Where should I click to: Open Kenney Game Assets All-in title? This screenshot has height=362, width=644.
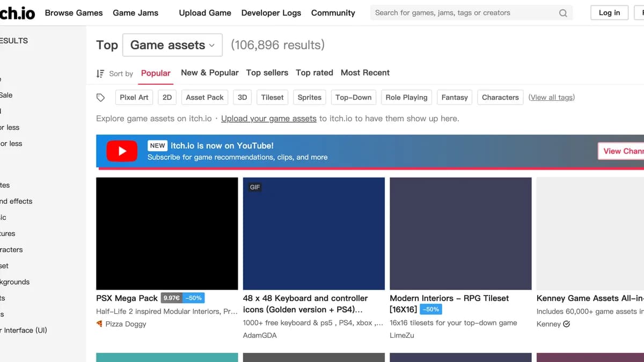coord(590,298)
